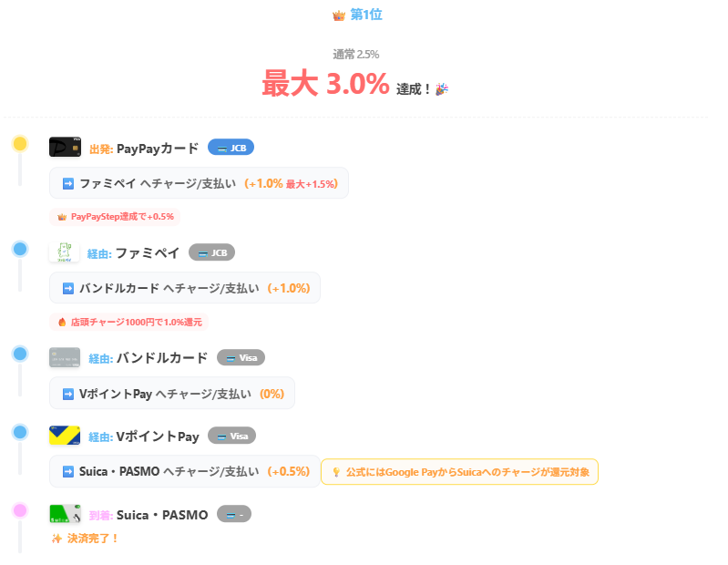The height and width of the screenshot is (565, 728).
Task: Click the PayPayStep達成で+0.5% tag
Action: (115, 217)
